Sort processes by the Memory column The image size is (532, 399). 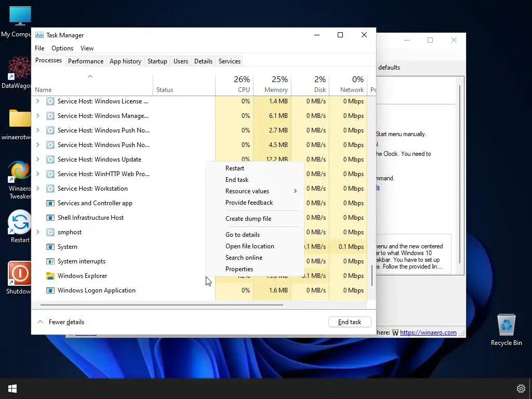point(272,85)
